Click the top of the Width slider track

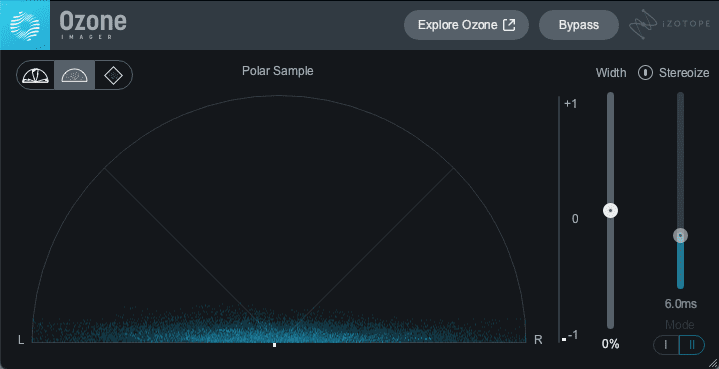pos(610,96)
